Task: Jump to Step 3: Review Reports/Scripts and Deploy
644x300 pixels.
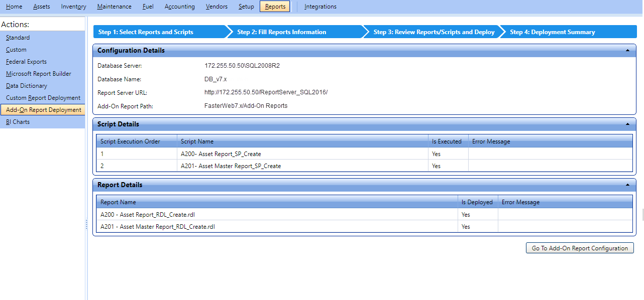Action: [x=434, y=32]
